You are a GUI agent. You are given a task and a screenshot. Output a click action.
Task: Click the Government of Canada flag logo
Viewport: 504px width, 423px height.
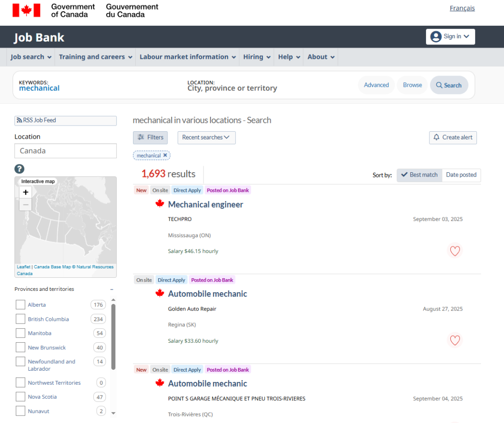coord(26,10)
